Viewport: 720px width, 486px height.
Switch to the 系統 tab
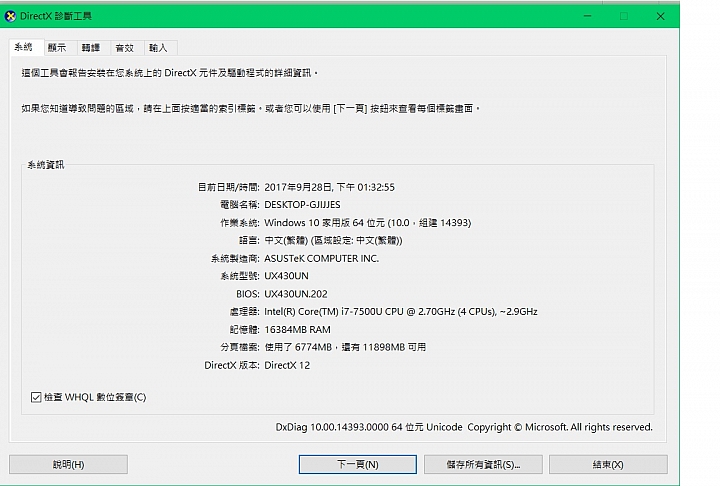tap(26, 47)
